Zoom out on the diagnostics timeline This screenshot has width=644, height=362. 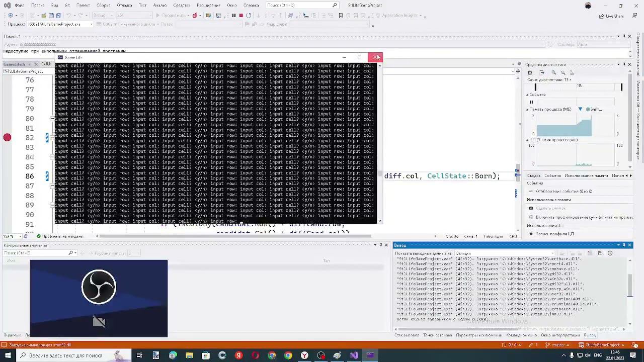[563, 73]
